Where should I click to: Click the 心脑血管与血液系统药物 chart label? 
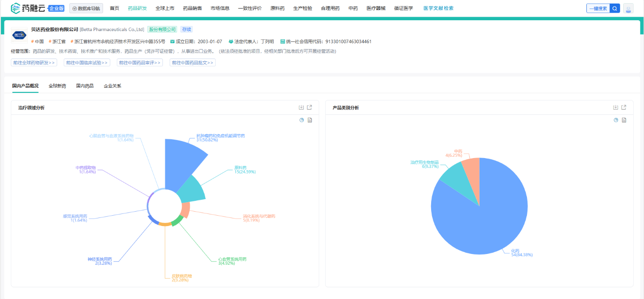(111, 137)
